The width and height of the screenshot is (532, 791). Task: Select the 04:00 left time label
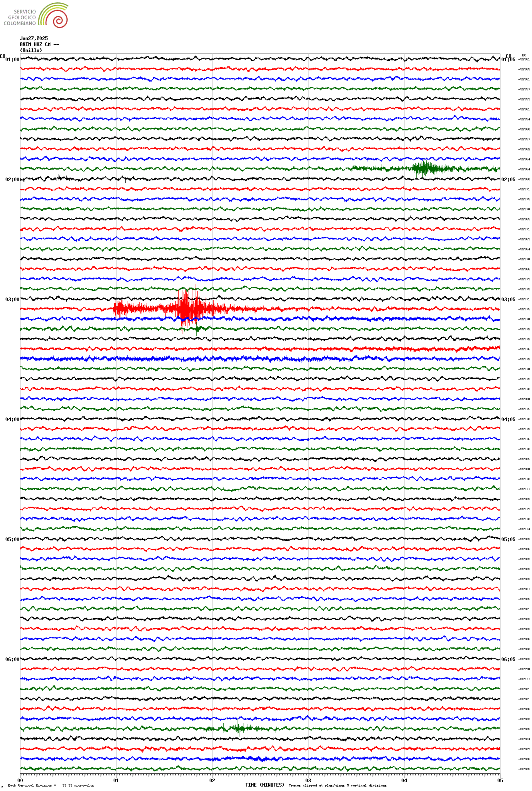point(12,419)
